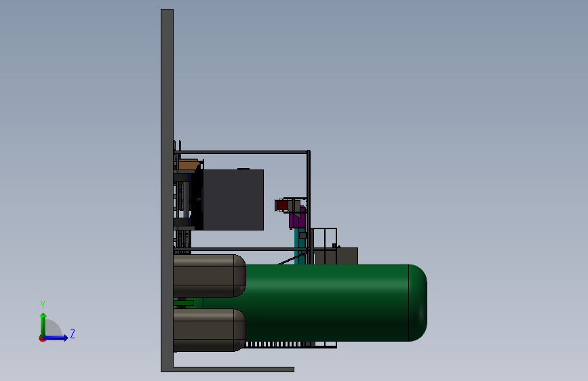Select the purple component on the frame
Image resolution: width=588 pixels, height=381 pixels.
tap(297, 220)
